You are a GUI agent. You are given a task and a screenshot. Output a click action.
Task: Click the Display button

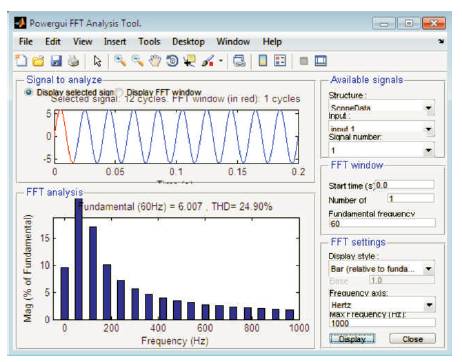coord(352,339)
